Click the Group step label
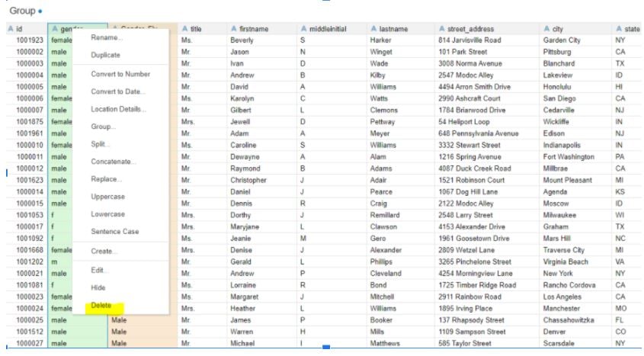This screenshot has height=356, width=644. coord(22,11)
